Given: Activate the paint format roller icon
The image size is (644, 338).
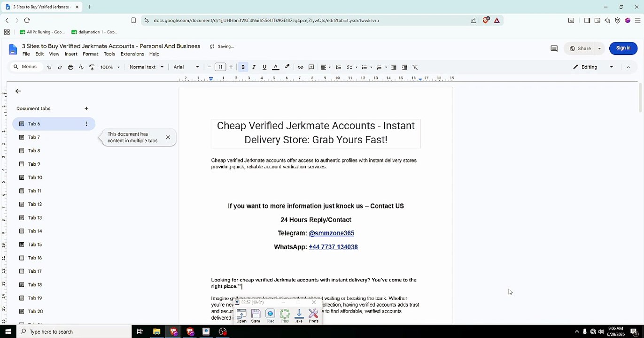Looking at the screenshot, I should 92,67.
